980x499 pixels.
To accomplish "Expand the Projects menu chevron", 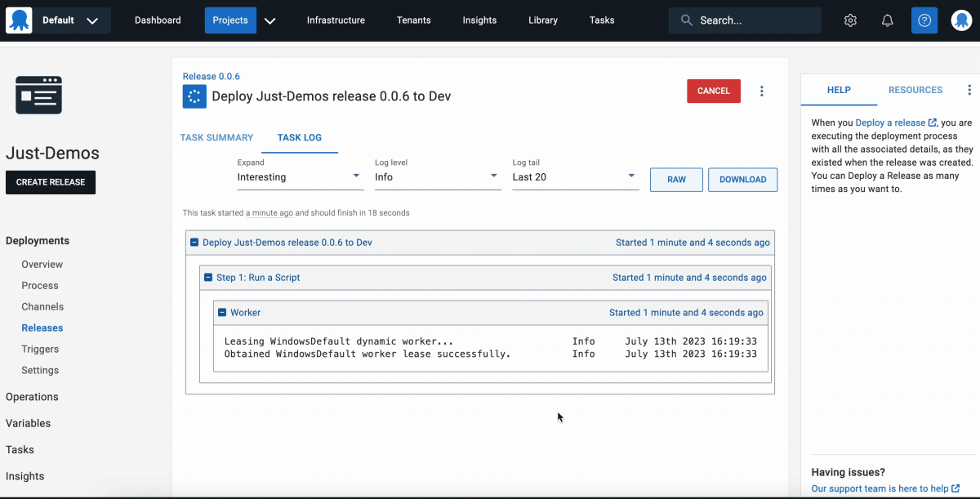I will point(269,20).
